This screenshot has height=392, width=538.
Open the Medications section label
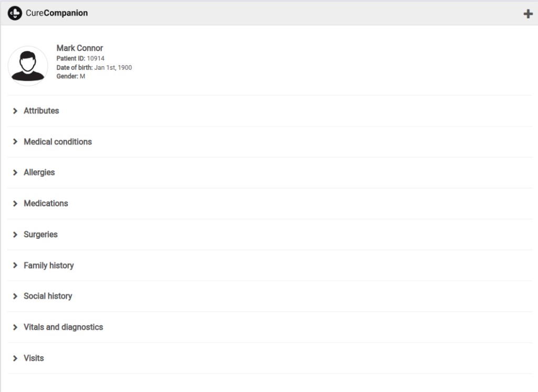46,204
